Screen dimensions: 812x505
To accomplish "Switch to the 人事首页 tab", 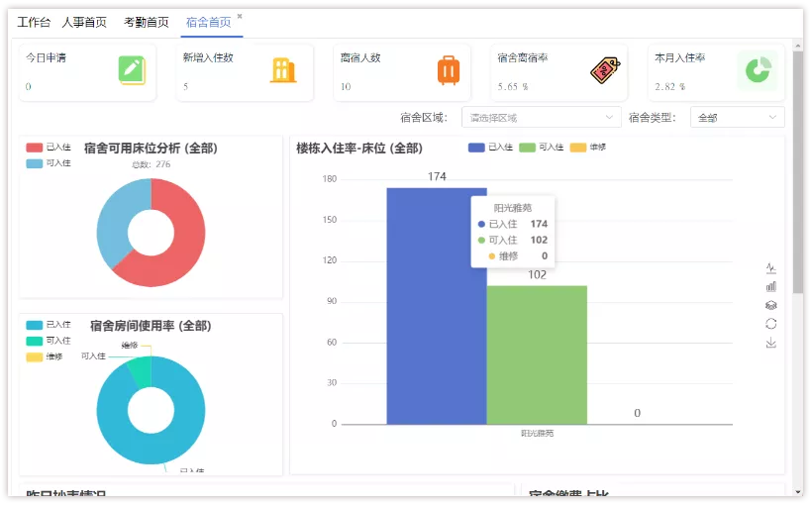I will (x=84, y=22).
